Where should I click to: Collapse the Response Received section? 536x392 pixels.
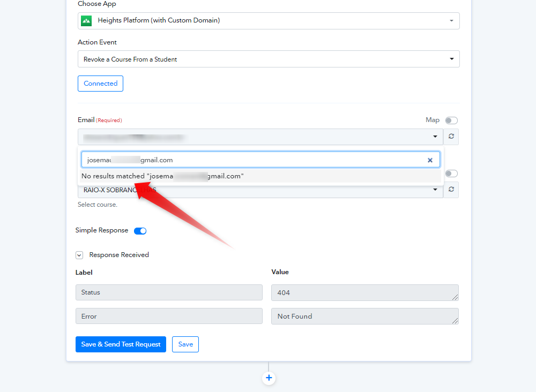(79, 255)
